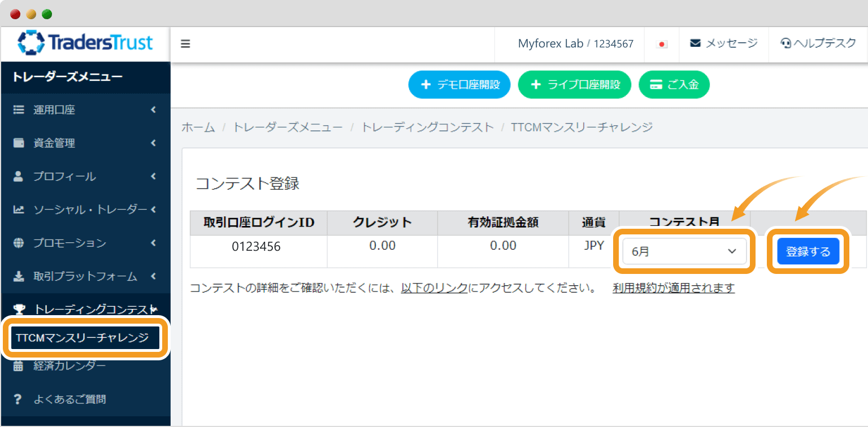
Task: Click the red macOS close button
Action: coord(15,14)
